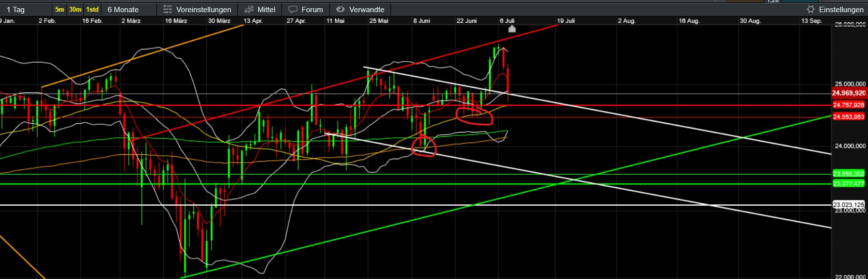Click the 13 Sep. date label
Image resolution: width=868 pixels, height=279 pixels.
pos(811,21)
